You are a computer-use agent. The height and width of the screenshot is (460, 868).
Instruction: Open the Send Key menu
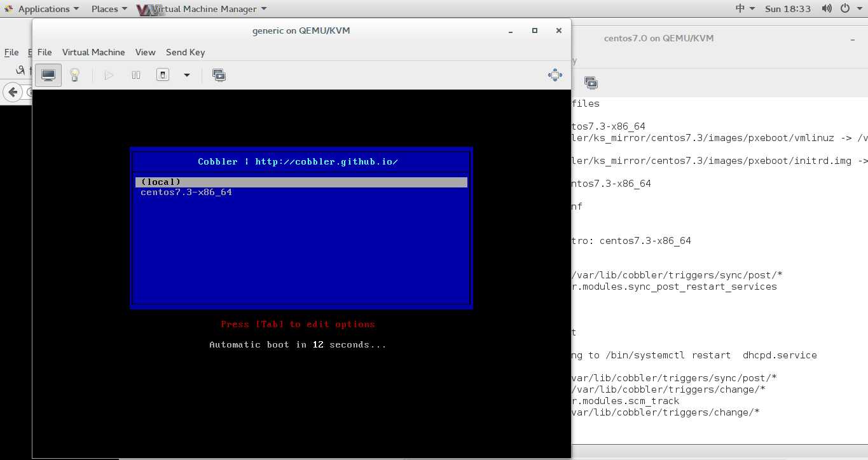pyautogui.click(x=185, y=52)
